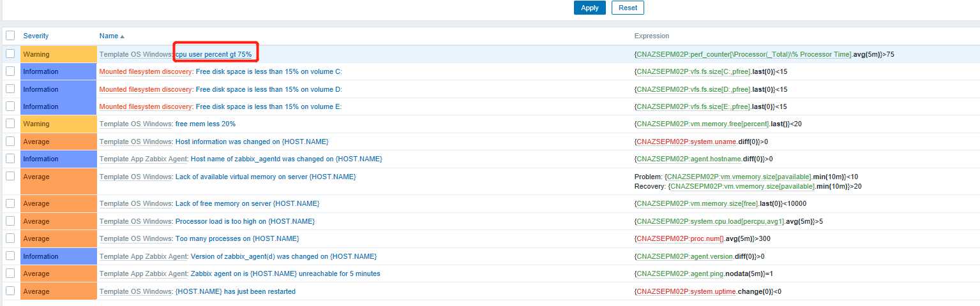This screenshot has height=306, width=980.
Task: Open Template OS Windows link beside Too many processes
Action: (x=135, y=238)
